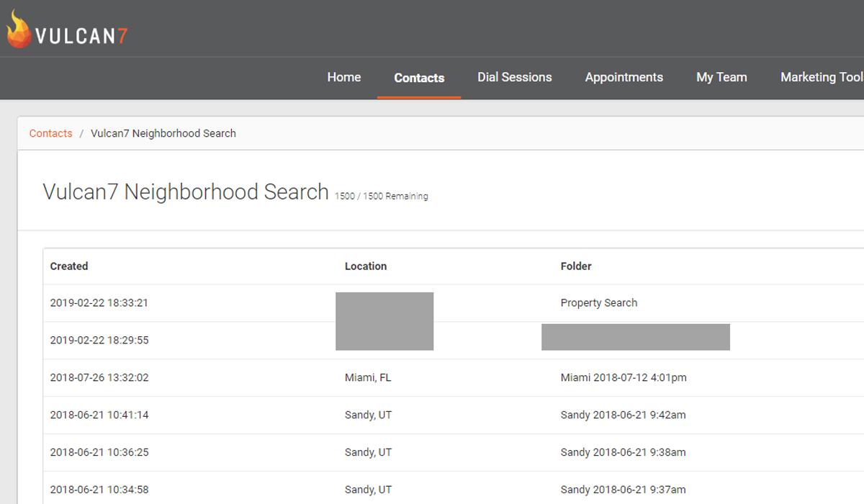Click Vulcan7 Neighborhood Search breadcrumb text
This screenshot has width=864, height=504.
(163, 133)
